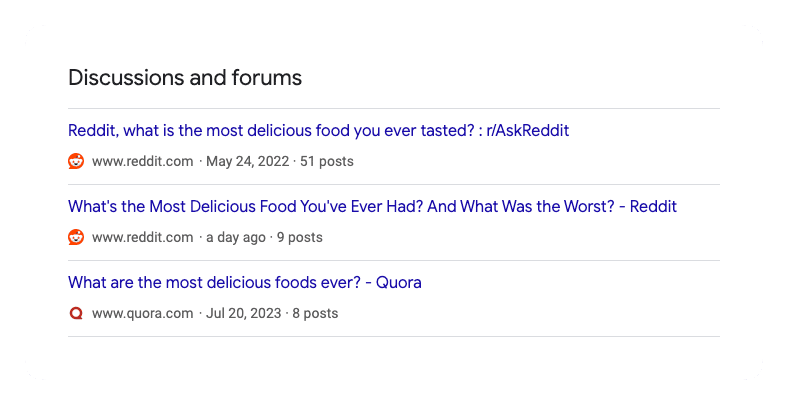The height and width of the screenshot is (405, 788).
Task: Click the Reddit icon on the 'a day ago' result
Action: pyautogui.click(x=76, y=237)
